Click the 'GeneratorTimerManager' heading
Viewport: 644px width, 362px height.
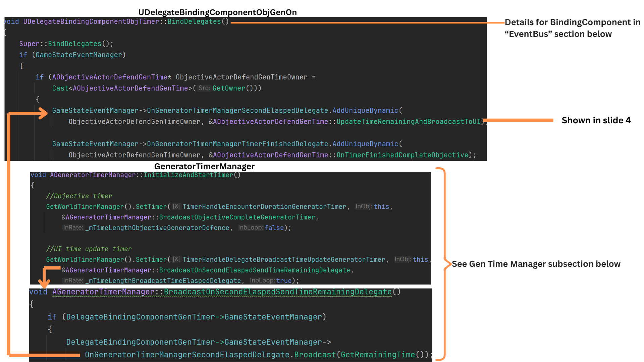click(204, 166)
